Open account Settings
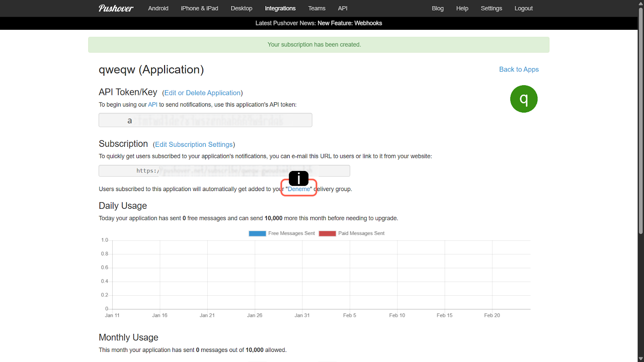 (x=491, y=8)
